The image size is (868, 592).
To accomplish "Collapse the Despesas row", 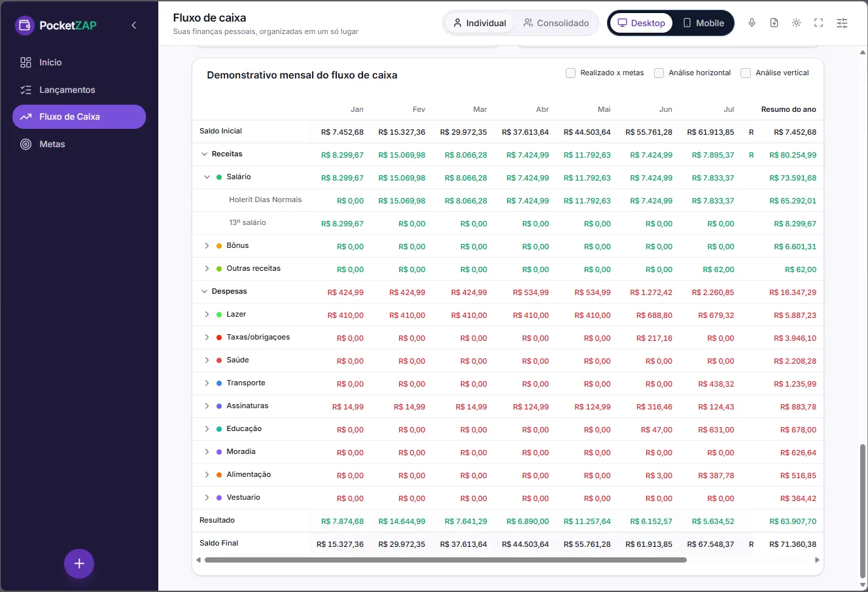I will (x=204, y=292).
